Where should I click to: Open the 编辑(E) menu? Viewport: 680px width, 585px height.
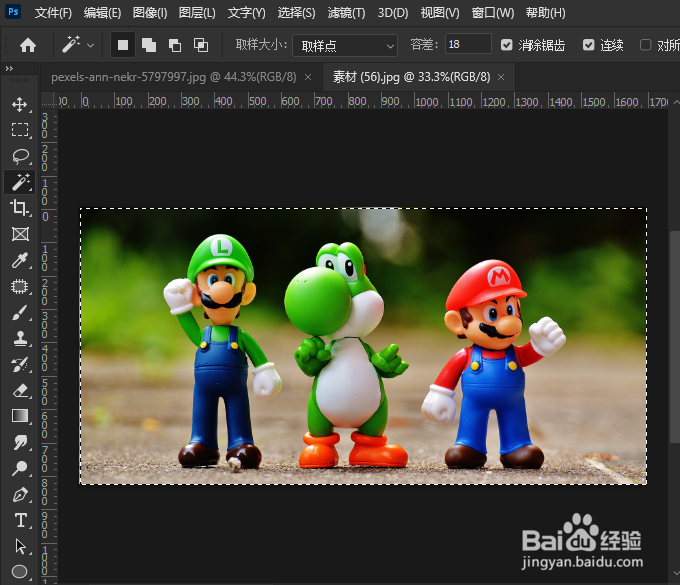tap(102, 13)
